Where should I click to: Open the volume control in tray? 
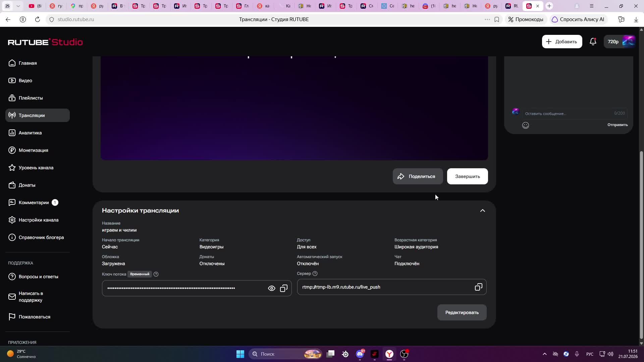tap(610, 354)
